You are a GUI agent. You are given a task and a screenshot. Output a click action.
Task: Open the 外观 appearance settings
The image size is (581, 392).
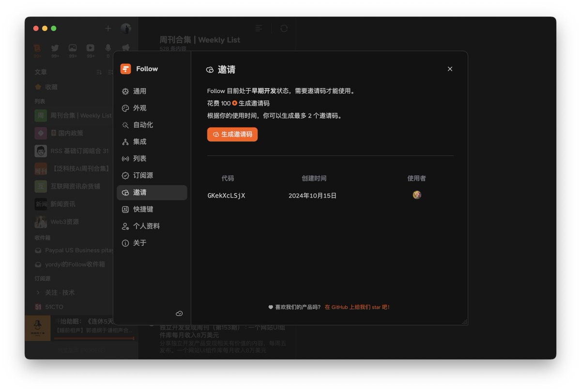(x=152, y=108)
